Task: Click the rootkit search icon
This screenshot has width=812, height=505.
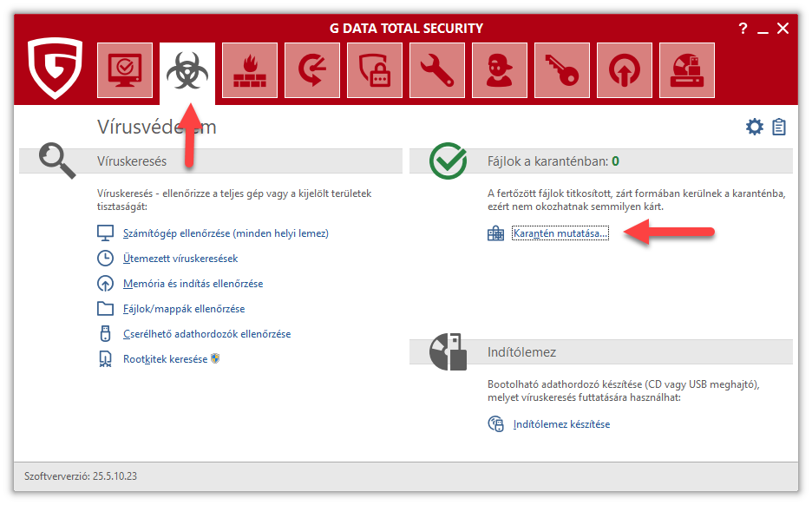Action: (106, 359)
